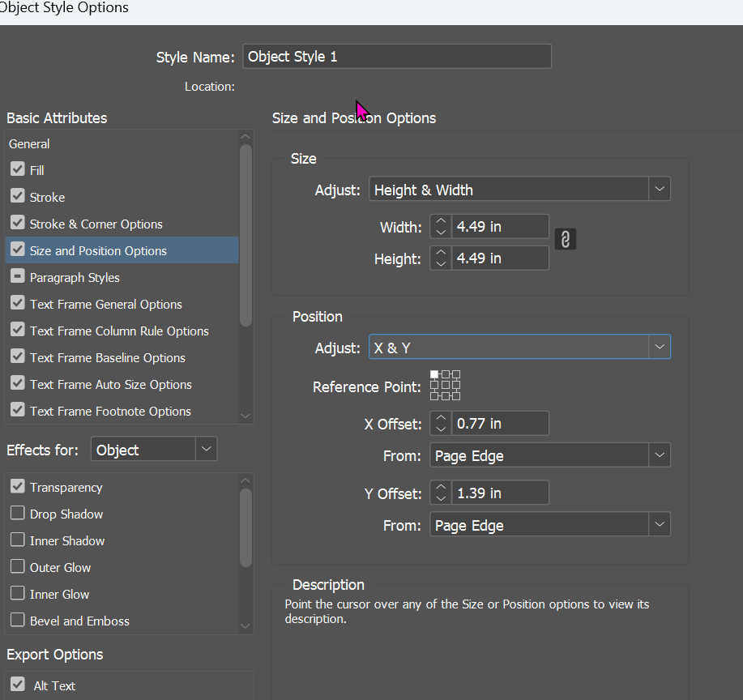Click the chain link icon to unlink Width and Height
The image size is (743, 700).
click(x=565, y=238)
